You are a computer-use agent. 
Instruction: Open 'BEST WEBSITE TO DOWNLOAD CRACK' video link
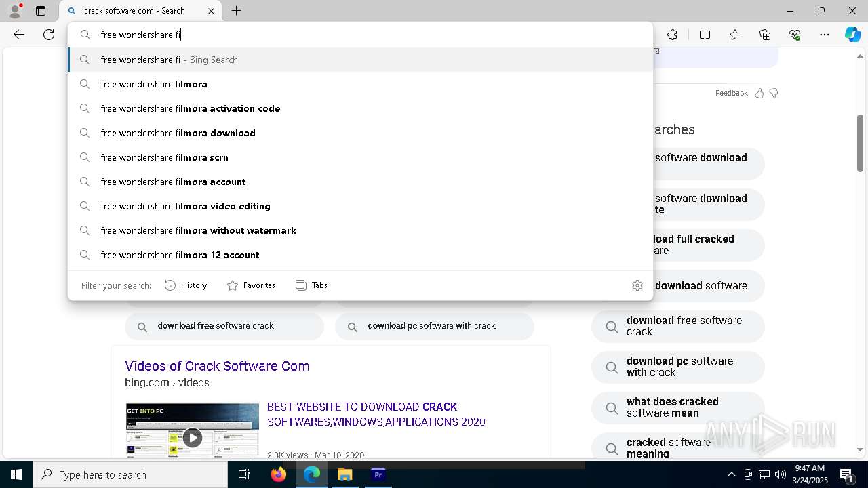tap(376, 414)
